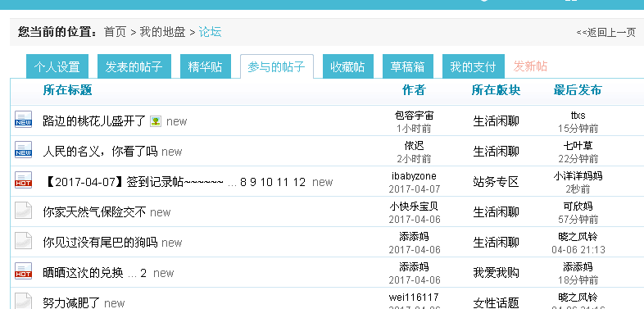Switch to 发表的帖子 tab
The width and height of the screenshot is (644, 309).
[x=134, y=66]
